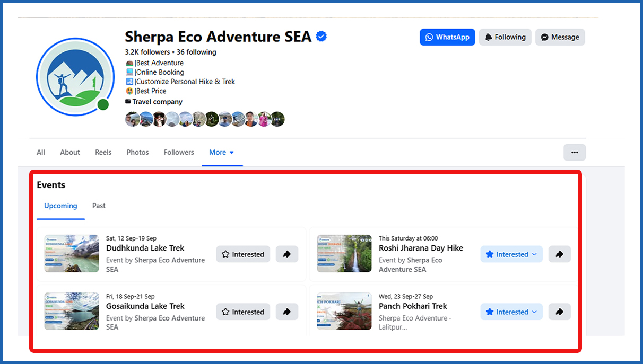Click the three-dot options button

pyautogui.click(x=575, y=152)
